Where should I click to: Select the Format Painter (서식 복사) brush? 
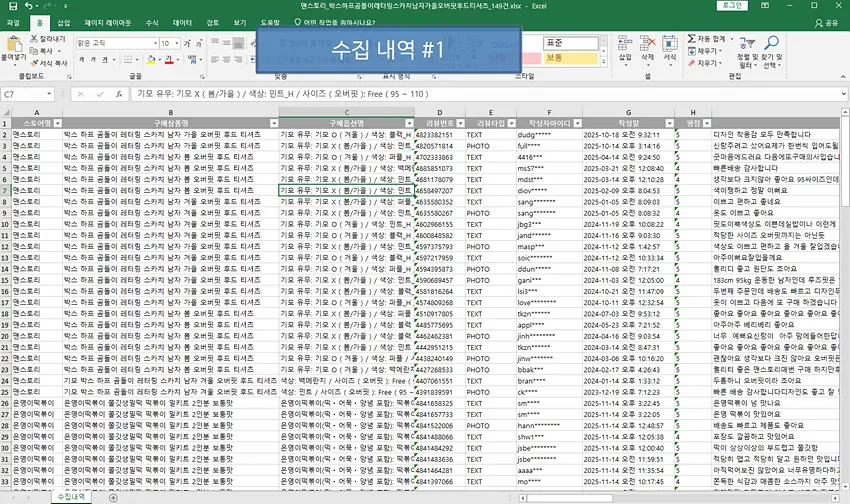34,63
